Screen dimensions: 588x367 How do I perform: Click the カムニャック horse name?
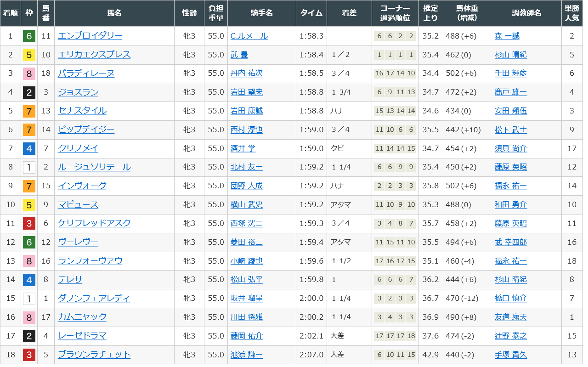click(82, 317)
